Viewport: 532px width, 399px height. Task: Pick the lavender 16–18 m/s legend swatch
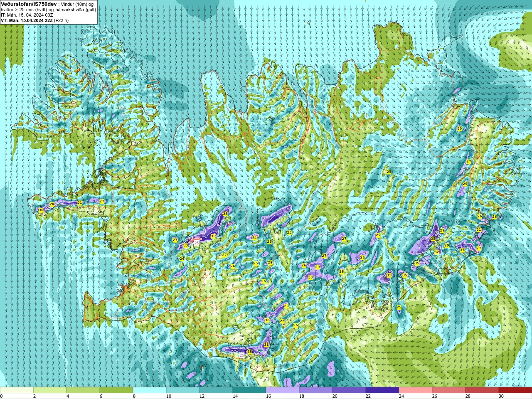pyautogui.click(x=283, y=390)
